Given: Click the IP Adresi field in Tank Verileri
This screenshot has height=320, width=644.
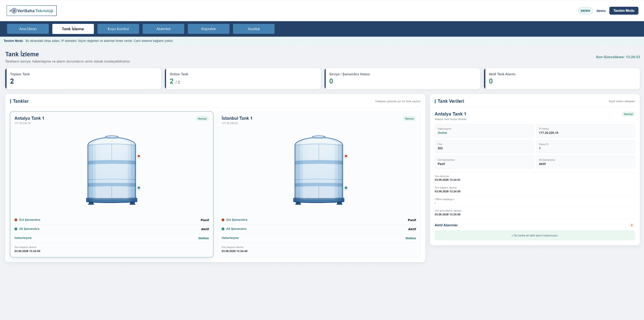Looking at the screenshot, I should click(585, 131).
